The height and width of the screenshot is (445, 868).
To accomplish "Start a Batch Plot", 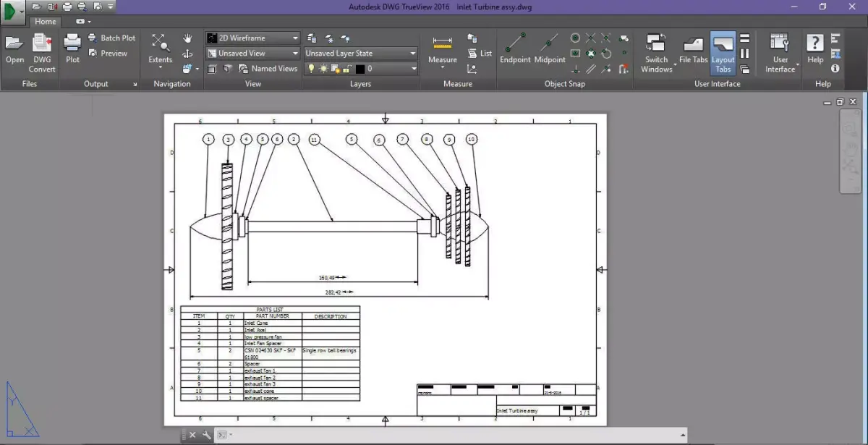I will (112, 38).
